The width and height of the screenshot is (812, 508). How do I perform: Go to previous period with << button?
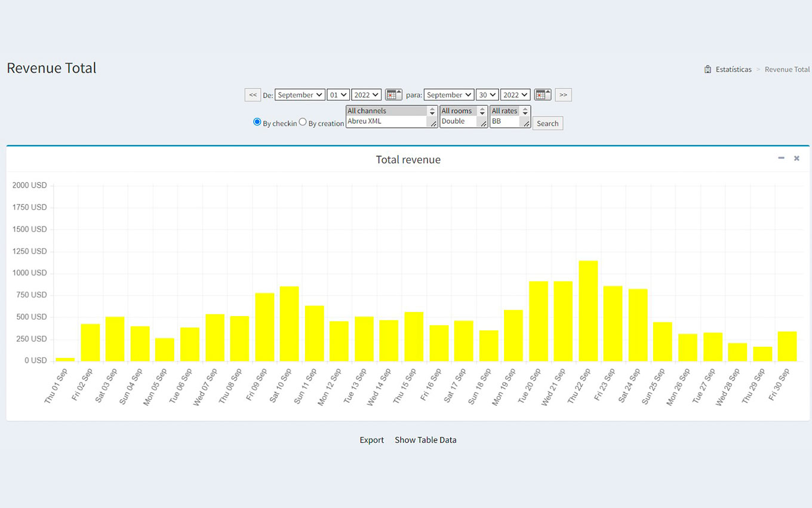[x=253, y=95]
